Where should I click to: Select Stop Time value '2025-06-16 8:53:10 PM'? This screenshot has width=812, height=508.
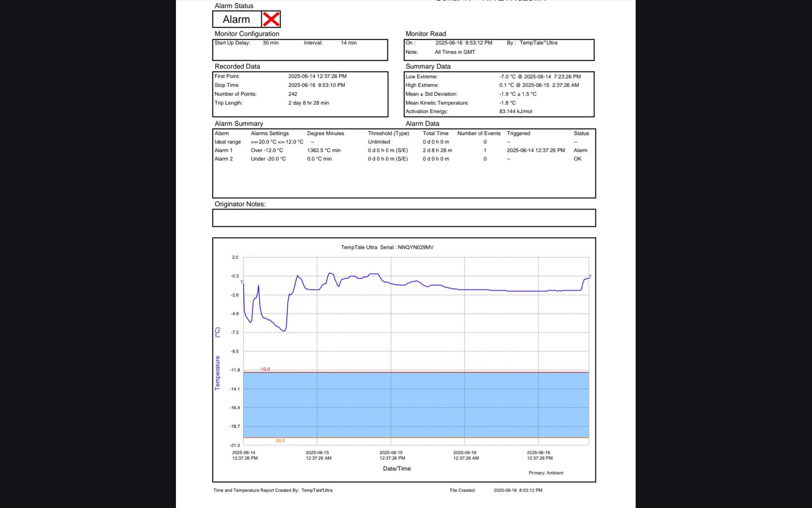(x=317, y=85)
